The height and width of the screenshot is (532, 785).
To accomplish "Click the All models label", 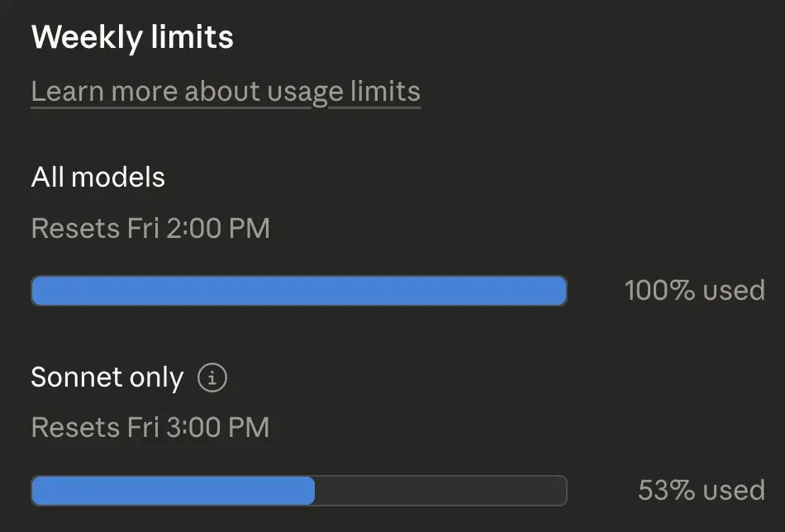I will pyautogui.click(x=98, y=178).
